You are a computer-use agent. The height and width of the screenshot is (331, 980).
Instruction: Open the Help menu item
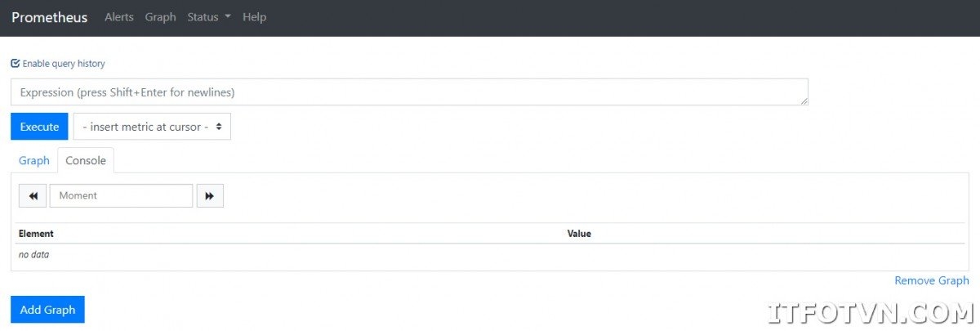254,17
